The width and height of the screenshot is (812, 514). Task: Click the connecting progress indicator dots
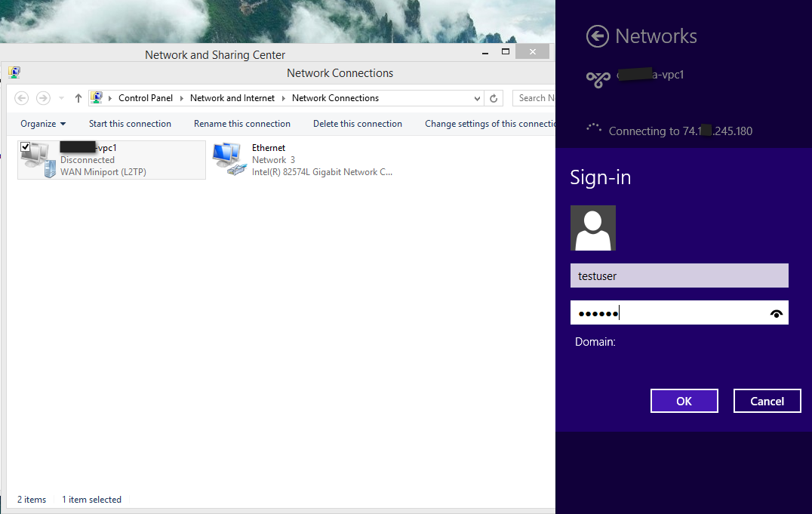pyautogui.click(x=593, y=130)
